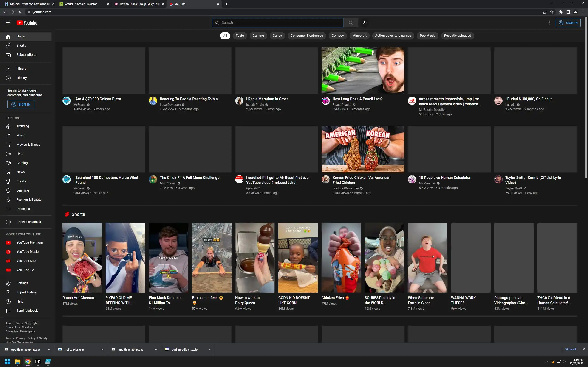Click the magnifying glass search button

point(351,22)
